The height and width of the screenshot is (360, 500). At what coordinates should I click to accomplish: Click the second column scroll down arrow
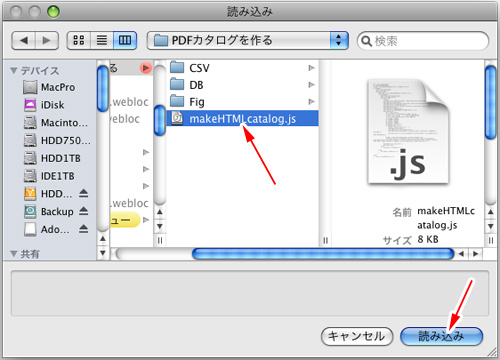[160, 226]
